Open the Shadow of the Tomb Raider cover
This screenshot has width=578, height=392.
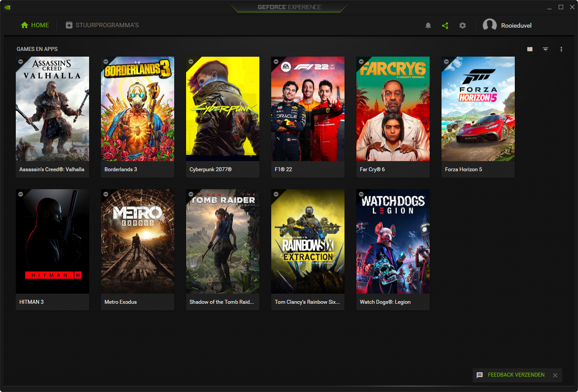click(223, 241)
